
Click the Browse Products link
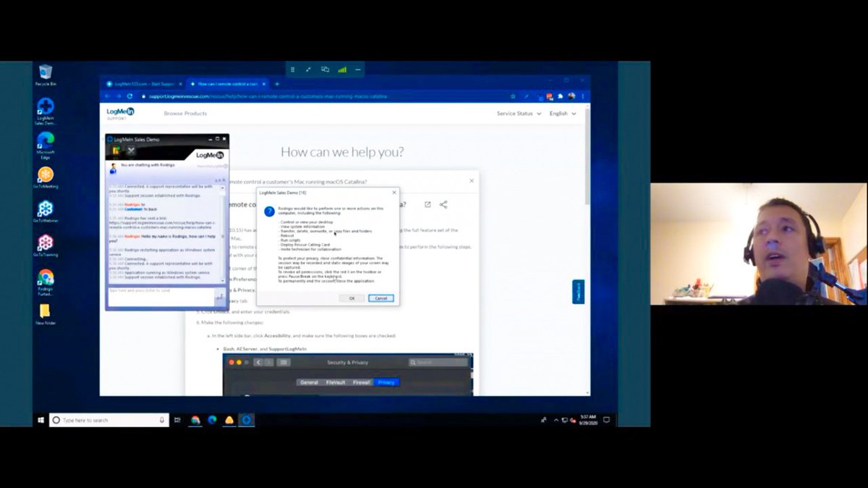[185, 114]
